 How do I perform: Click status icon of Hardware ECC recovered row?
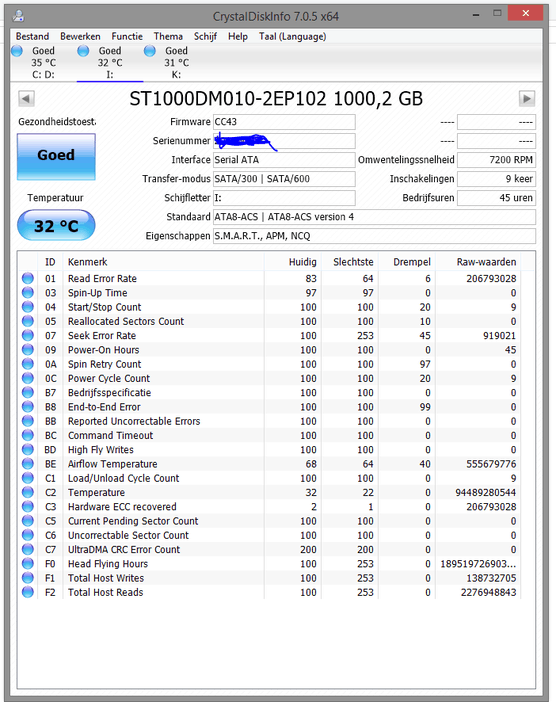(28, 507)
